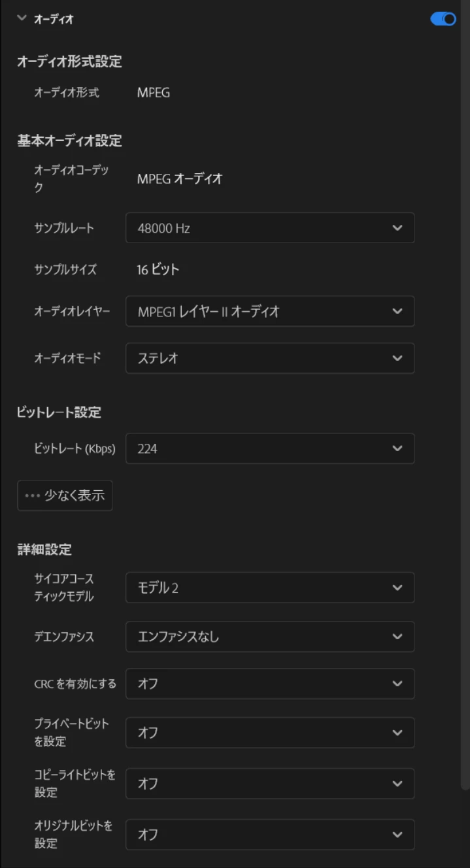Open the オリジナルビットを設定 dropdown
The image size is (470, 868).
270,835
